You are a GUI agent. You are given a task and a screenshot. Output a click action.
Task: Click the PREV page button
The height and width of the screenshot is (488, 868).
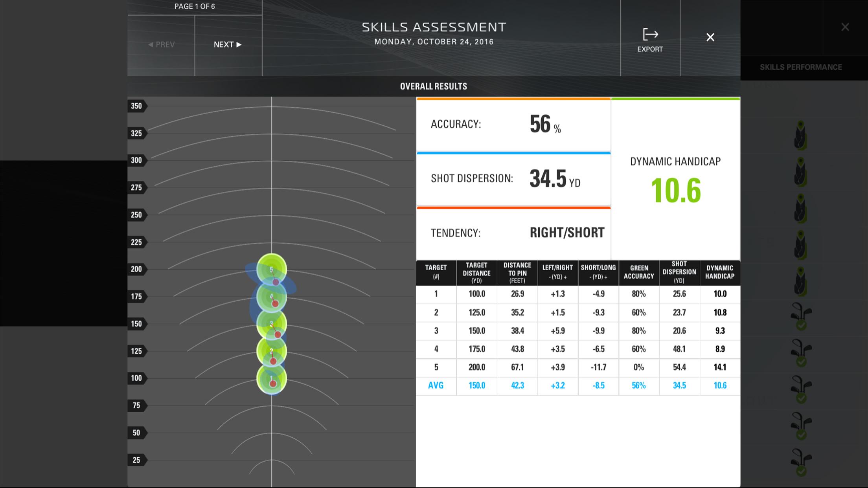161,45
